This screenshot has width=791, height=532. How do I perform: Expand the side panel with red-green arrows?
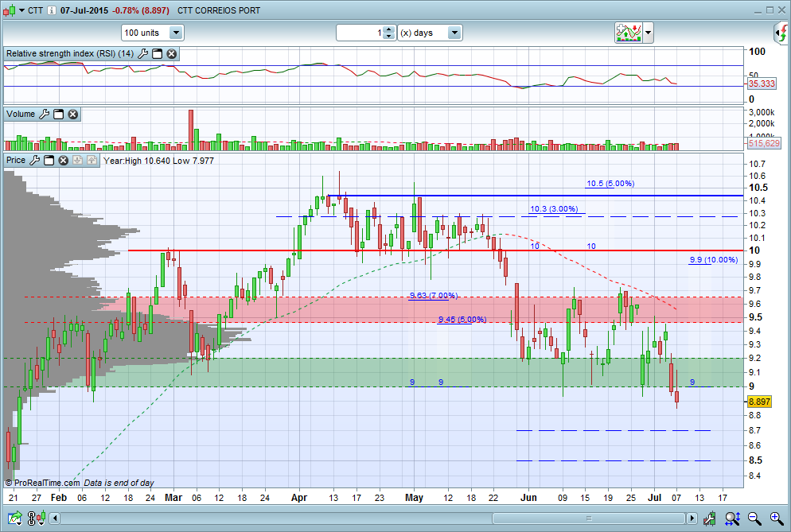781,33
